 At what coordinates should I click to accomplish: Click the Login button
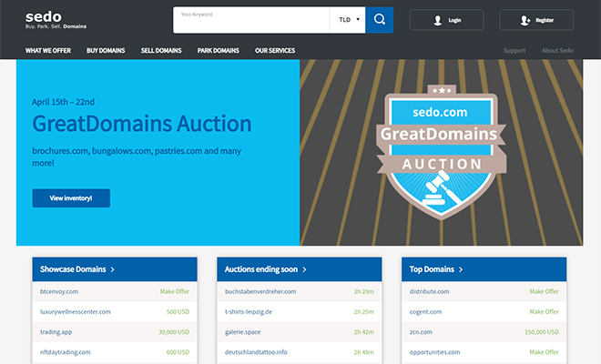tap(446, 19)
